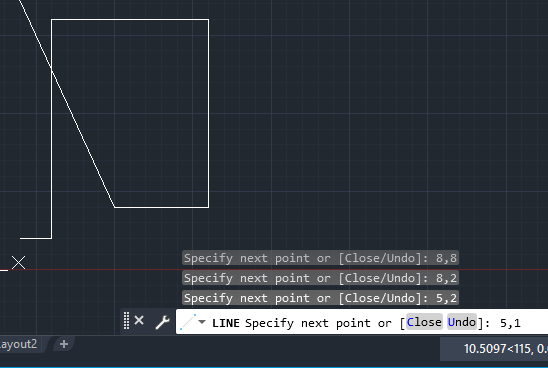Select the top horizontal edge of rectangle
This screenshot has height=368, width=548.
coord(130,20)
